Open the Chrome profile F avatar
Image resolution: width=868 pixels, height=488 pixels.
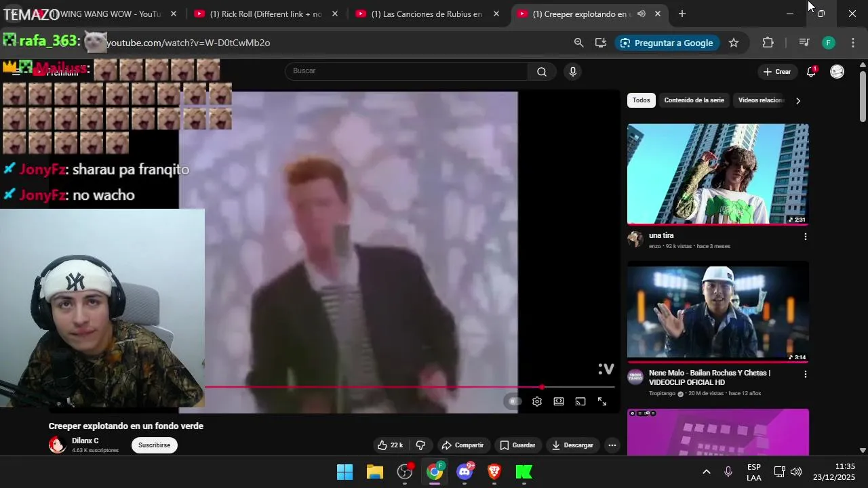point(828,43)
